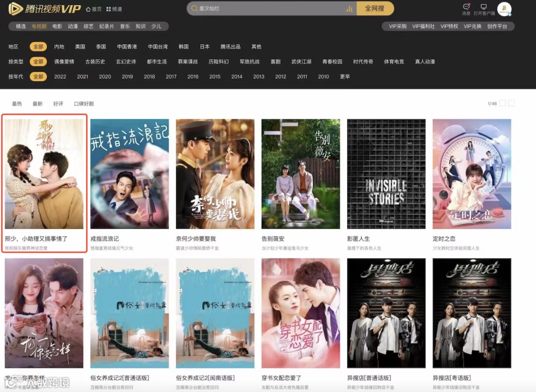
Task: Filter year by 2018
Action: point(149,76)
